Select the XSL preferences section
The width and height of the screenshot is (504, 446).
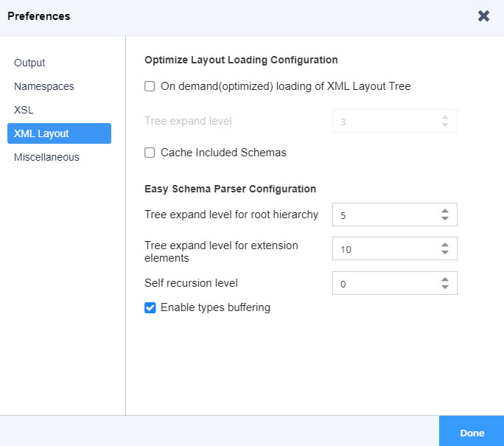click(24, 110)
